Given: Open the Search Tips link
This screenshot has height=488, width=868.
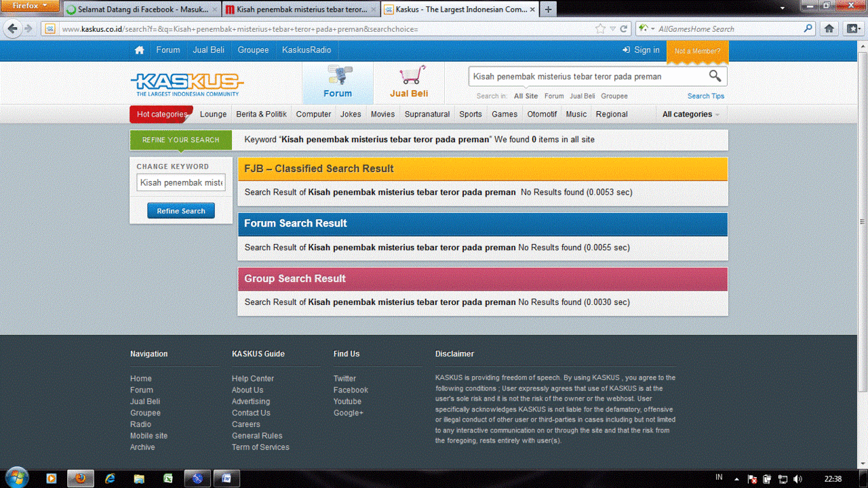Looking at the screenshot, I should point(705,96).
